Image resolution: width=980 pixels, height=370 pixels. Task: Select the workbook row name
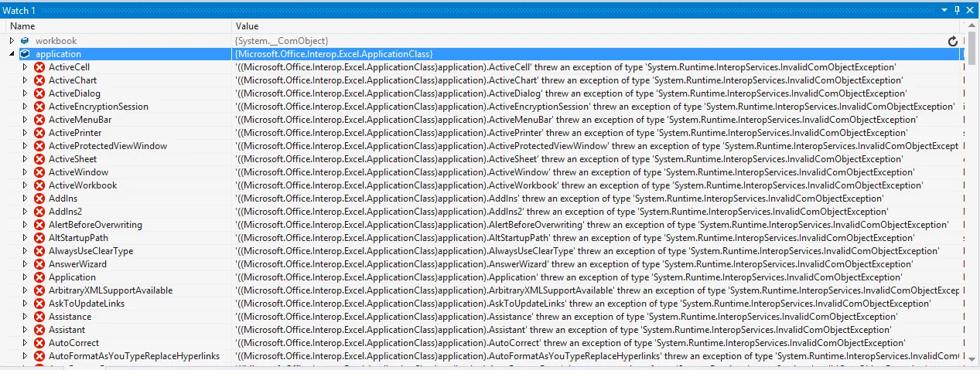56,40
